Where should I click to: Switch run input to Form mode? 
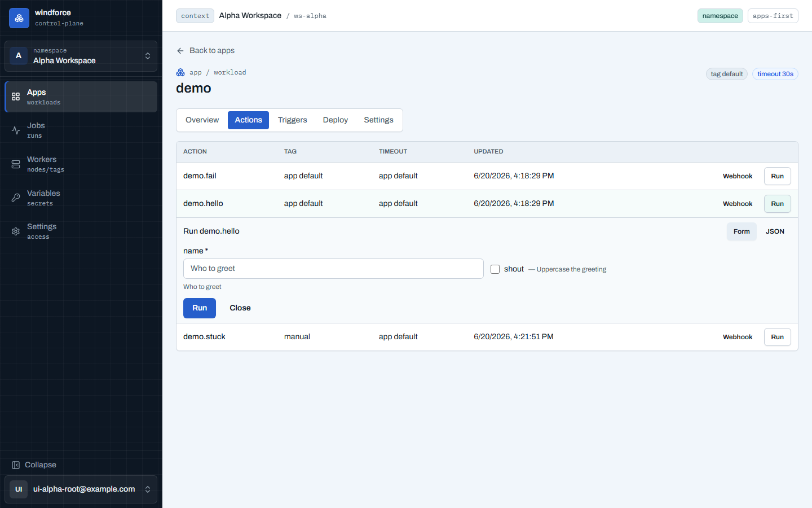pos(742,231)
